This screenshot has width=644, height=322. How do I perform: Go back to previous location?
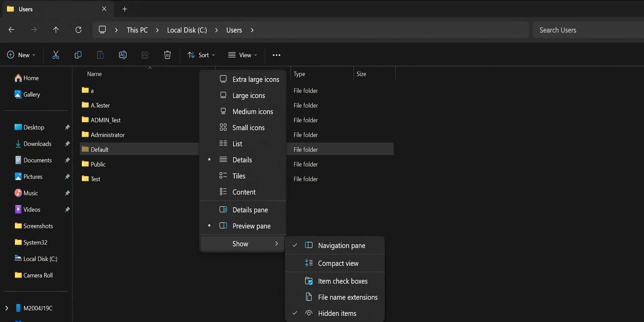point(12,30)
